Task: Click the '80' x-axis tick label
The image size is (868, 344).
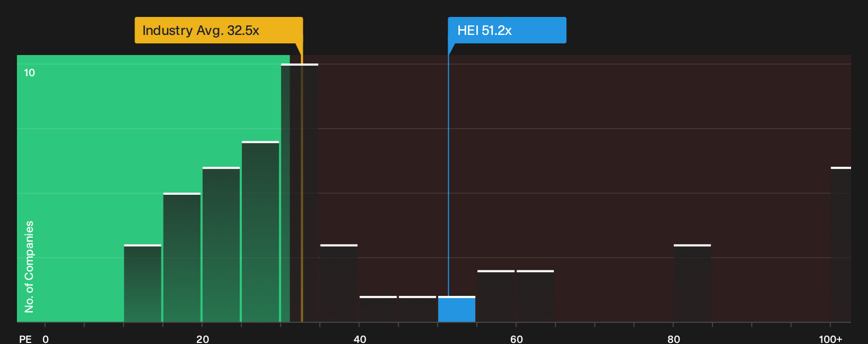Action: tap(674, 339)
